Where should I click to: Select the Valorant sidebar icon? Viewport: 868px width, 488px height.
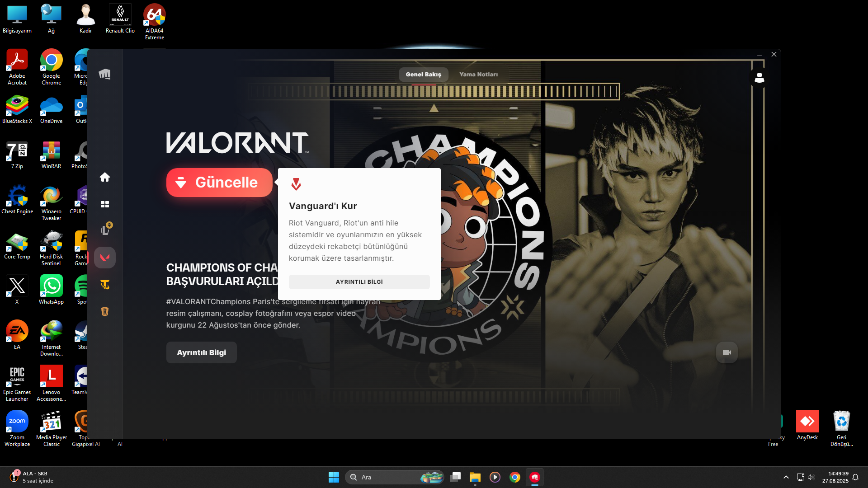click(105, 258)
